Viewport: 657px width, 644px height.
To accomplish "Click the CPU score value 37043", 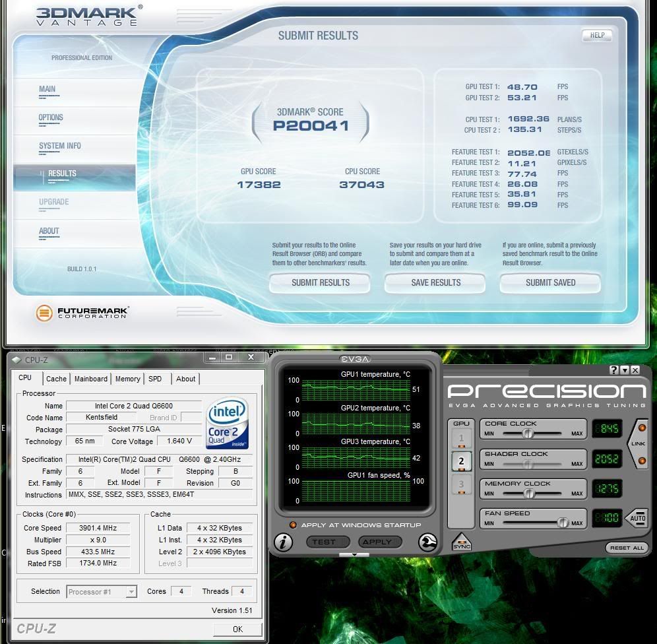I will coord(362,185).
